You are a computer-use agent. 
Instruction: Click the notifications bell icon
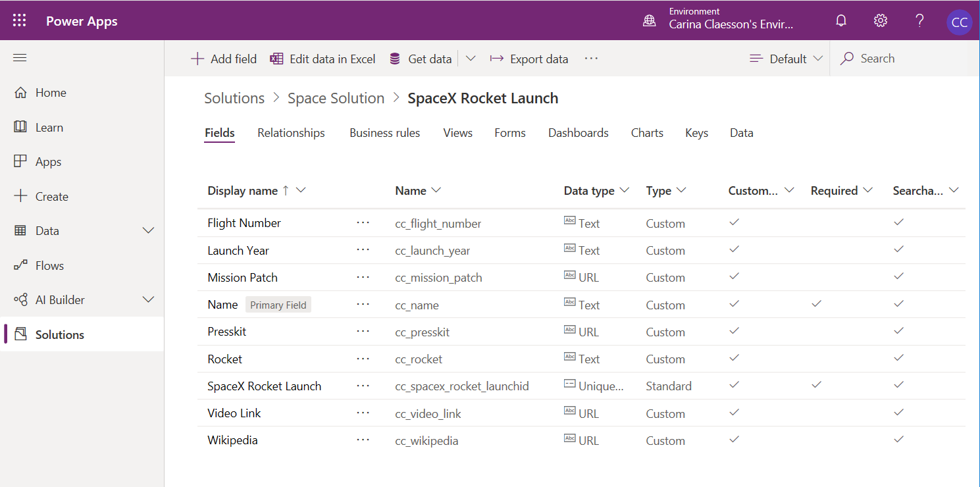840,20
